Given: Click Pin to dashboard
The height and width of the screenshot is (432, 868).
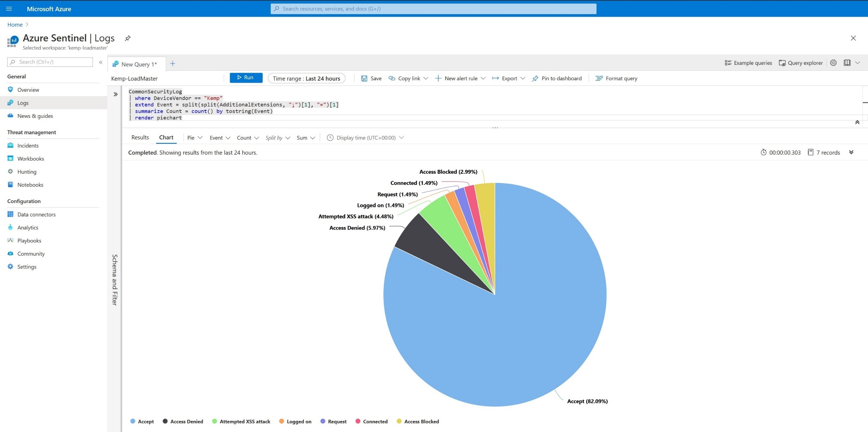Looking at the screenshot, I should (x=557, y=79).
